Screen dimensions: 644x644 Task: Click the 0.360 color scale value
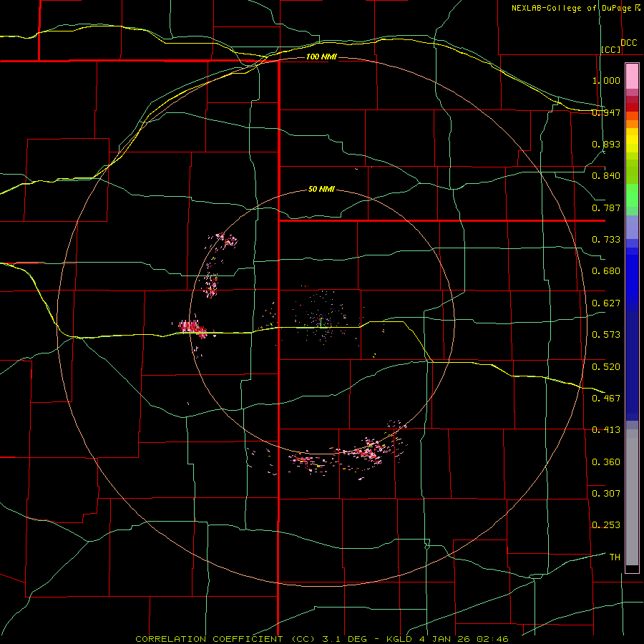606,462
